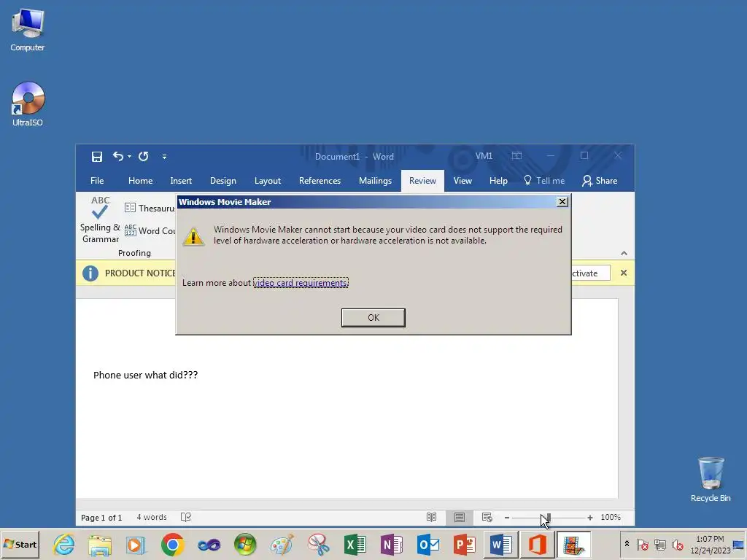Click OK in the Movie Maker dialog
Viewport: 747px width, 560px height.
[x=373, y=318]
